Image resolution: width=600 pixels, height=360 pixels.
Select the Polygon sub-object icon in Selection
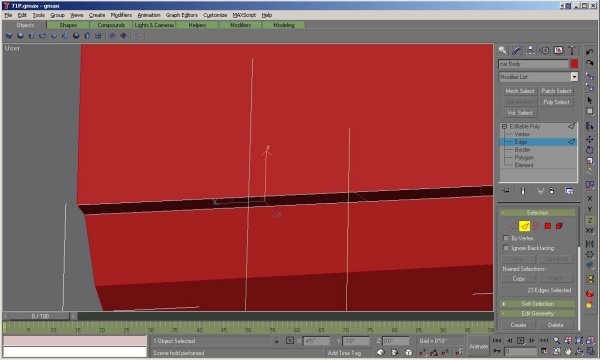click(548, 226)
